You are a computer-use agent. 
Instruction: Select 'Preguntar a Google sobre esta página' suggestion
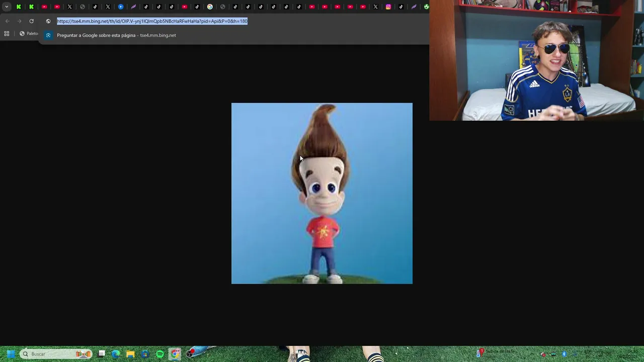(116, 35)
